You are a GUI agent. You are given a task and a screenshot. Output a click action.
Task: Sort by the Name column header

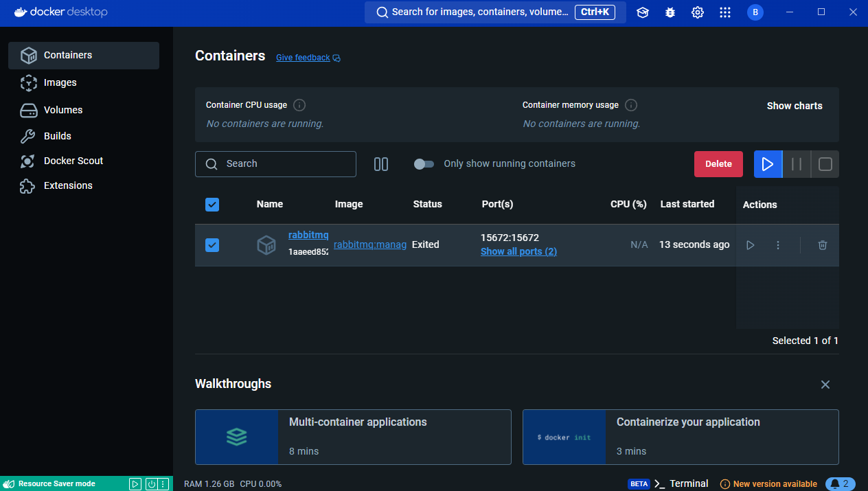click(270, 205)
